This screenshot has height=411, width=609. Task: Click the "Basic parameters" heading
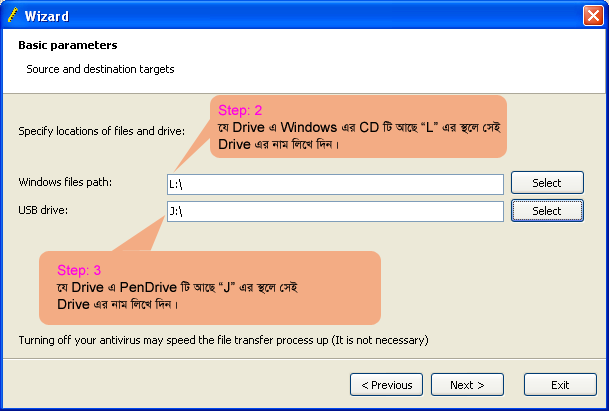pyautogui.click(x=67, y=45)
